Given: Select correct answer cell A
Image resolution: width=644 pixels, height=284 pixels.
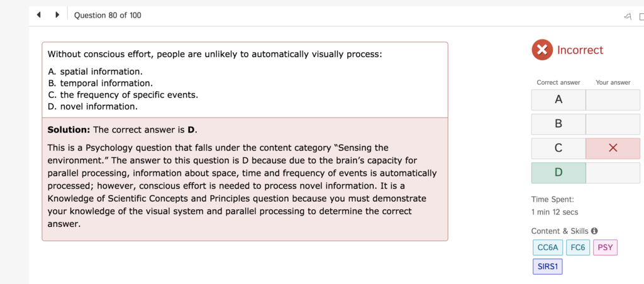Looking at the screenshot, I should [x=558, y=100].
